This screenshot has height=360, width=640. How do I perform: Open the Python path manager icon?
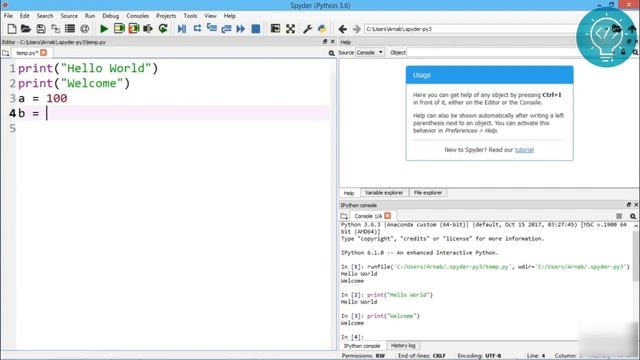[x=322, y=29]
